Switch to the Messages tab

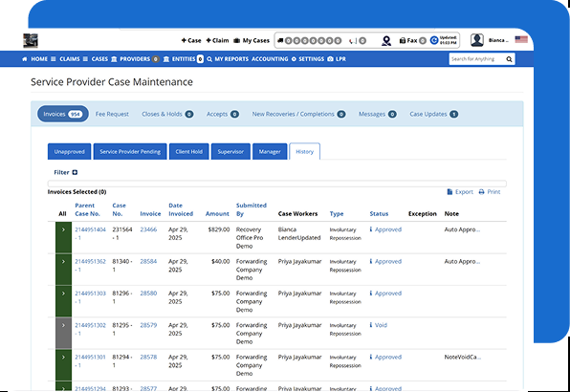pyautogui.click(x=378, y=114)
